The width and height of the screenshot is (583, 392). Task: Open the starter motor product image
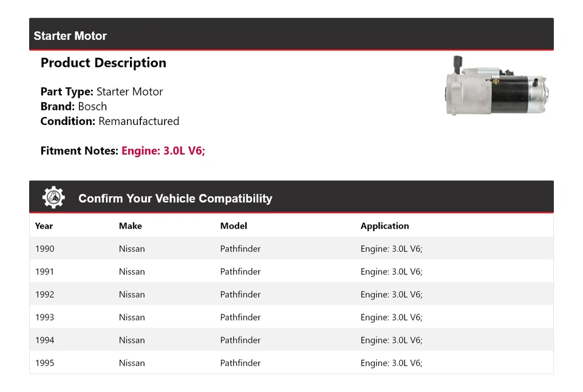[496, 87]
